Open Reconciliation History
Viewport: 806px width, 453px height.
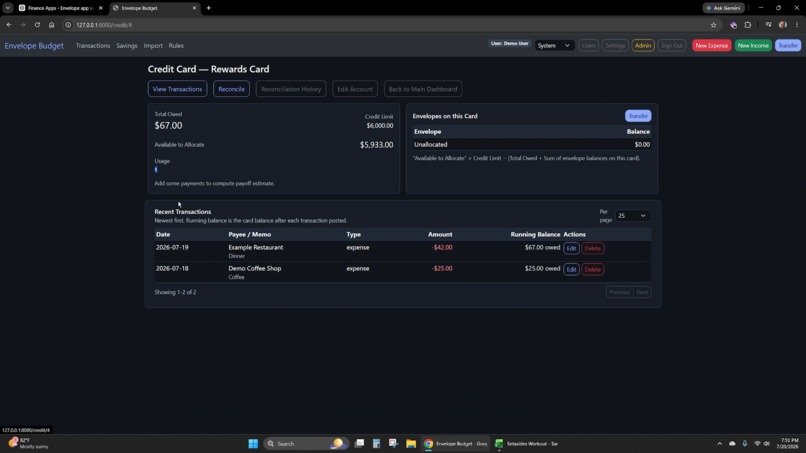pos(291,89)
